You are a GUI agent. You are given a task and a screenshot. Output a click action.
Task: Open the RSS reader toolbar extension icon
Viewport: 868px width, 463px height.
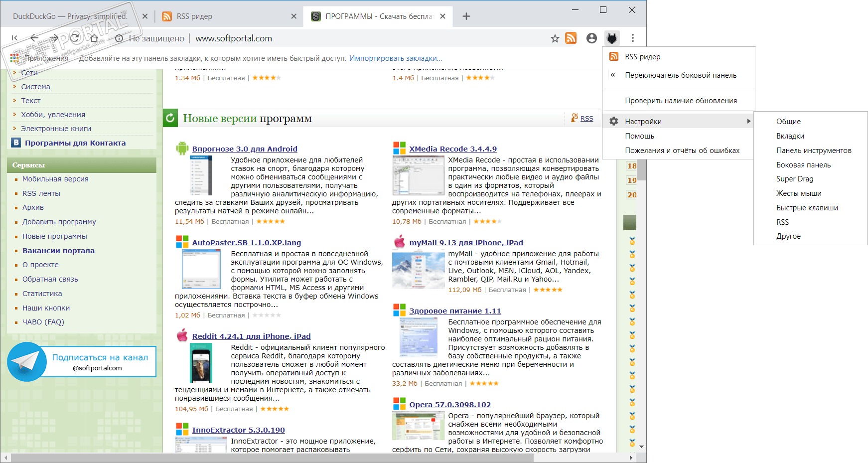[571, 38]
